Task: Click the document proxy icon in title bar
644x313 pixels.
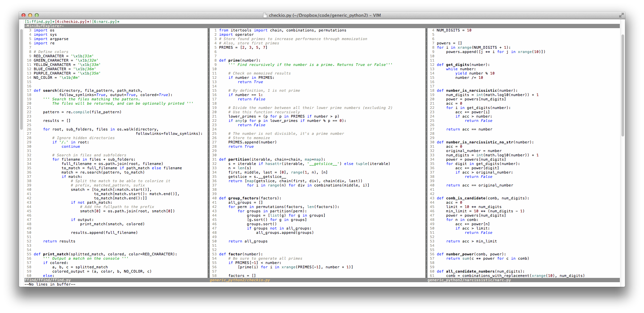Action: click(265, 15)
